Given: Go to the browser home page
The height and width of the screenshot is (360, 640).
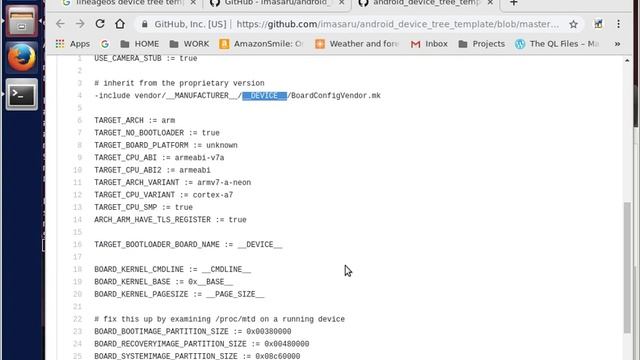Looking at the screenshot, I should tap(120, 24).
